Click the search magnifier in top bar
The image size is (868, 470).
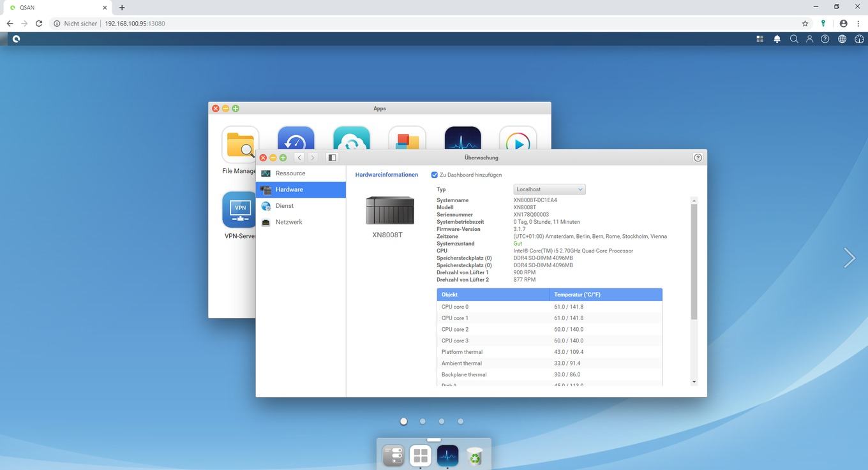tap(794, 39)
